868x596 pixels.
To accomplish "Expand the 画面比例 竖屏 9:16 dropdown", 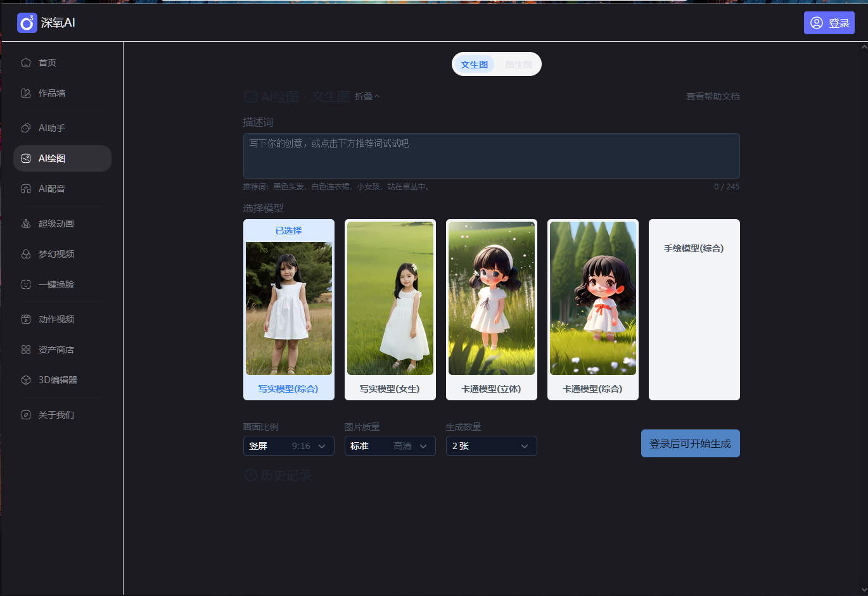I will click(288, 446).
